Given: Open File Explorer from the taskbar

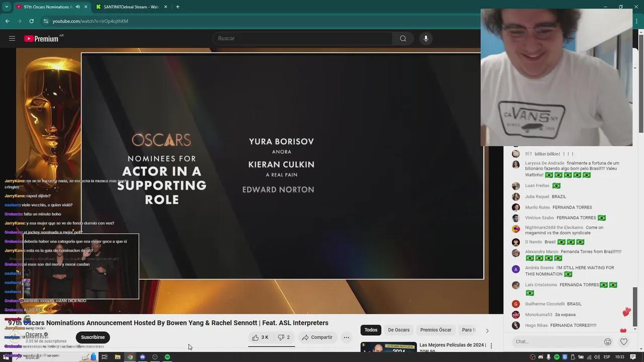Looking at the screenshot, I should [118, 357].
